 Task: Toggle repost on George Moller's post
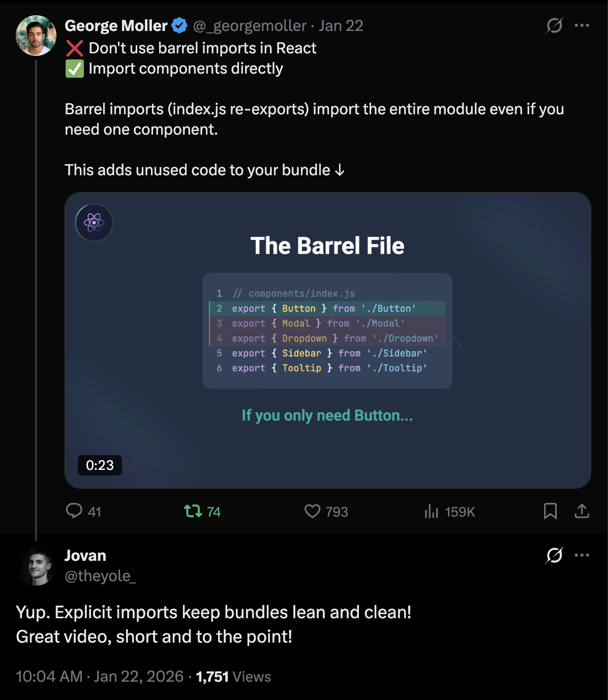(x=193, y=511)
